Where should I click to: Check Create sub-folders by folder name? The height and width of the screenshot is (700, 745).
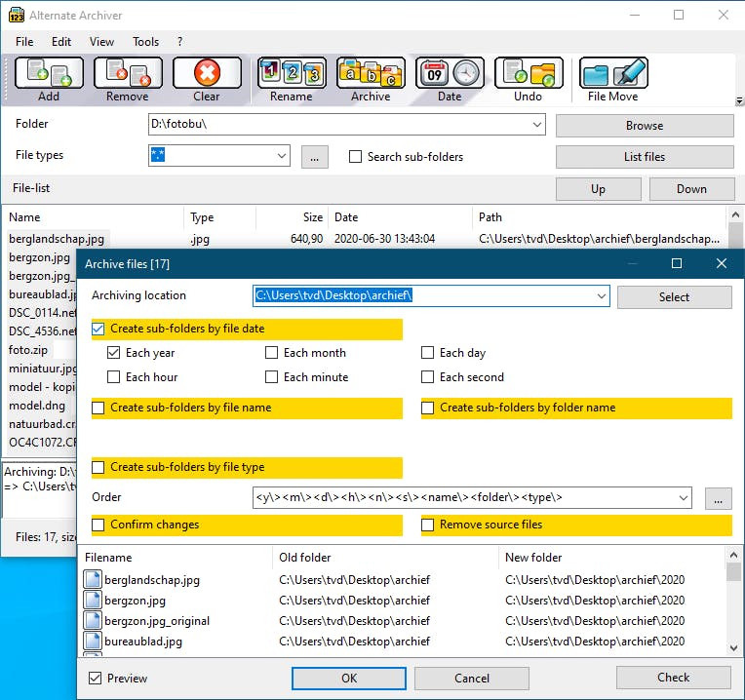[428, 408]
